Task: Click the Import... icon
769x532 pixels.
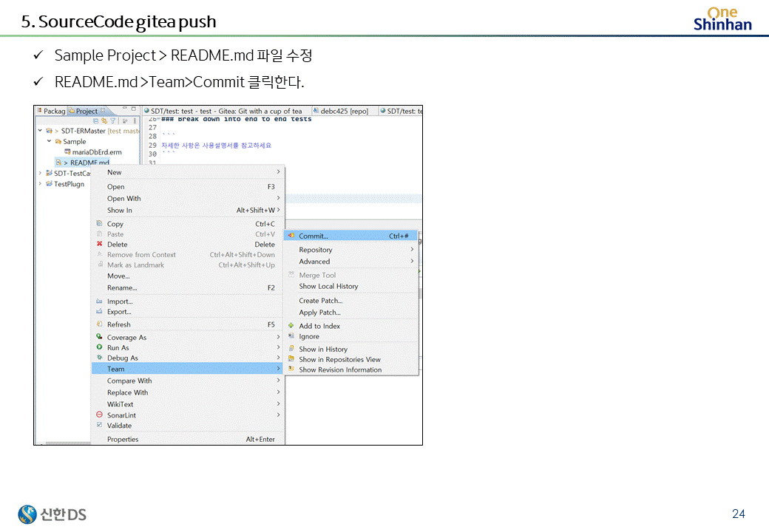Action: pyautogui.click(x=100, y=301)
